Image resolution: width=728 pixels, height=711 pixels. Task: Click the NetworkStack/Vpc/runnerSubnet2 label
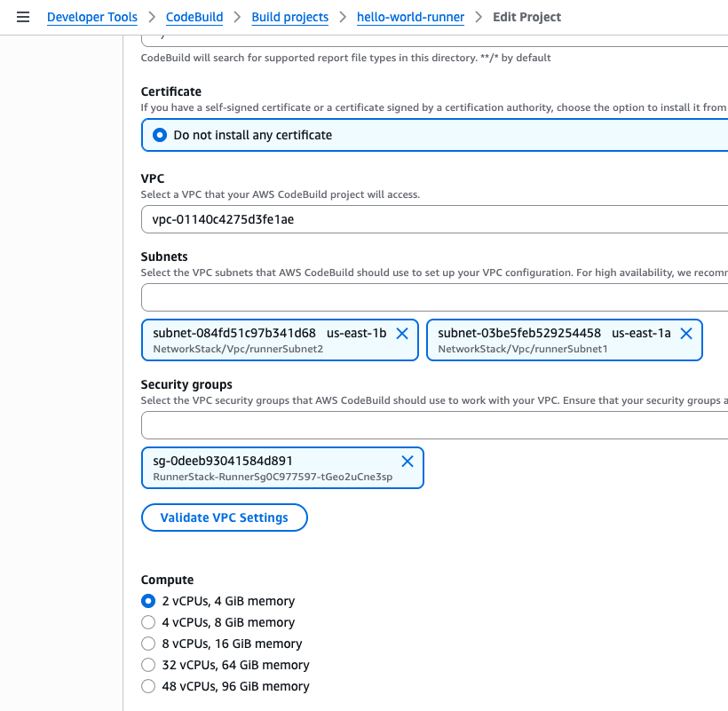[x=238, y=349]
